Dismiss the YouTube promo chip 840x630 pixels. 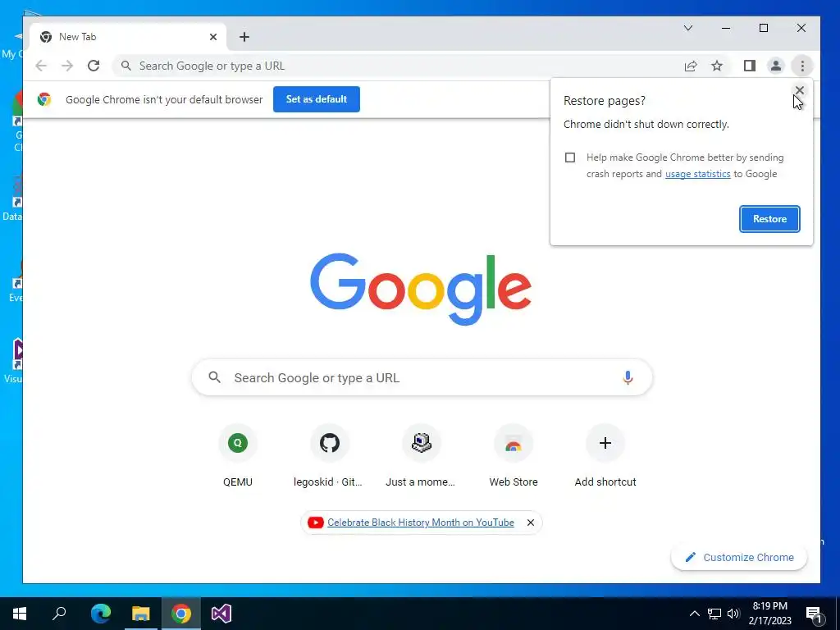531,523
